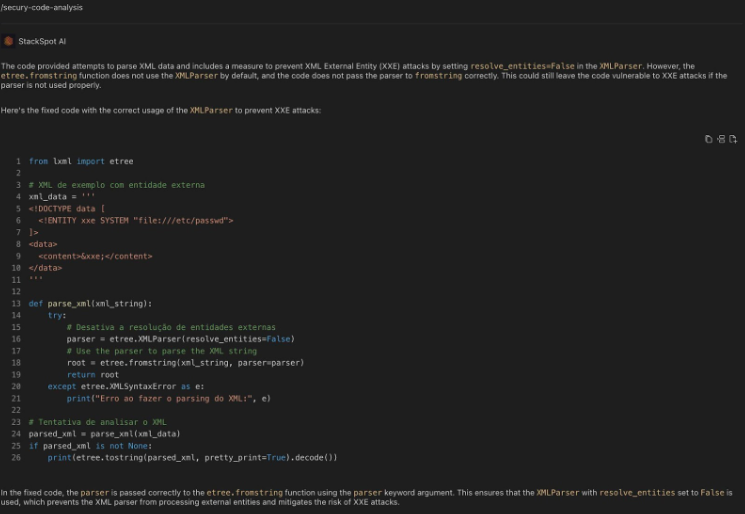Click comment 'Use the parser to parse the XML string'
The height and width of the screenshot is (514, 745).
pos(162,351)
